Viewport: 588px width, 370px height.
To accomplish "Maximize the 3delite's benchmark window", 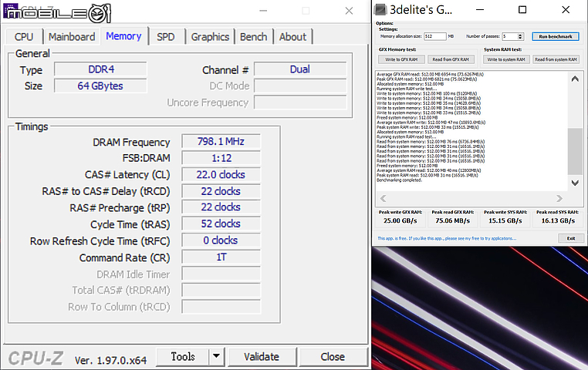I will (x=522, y=10).
